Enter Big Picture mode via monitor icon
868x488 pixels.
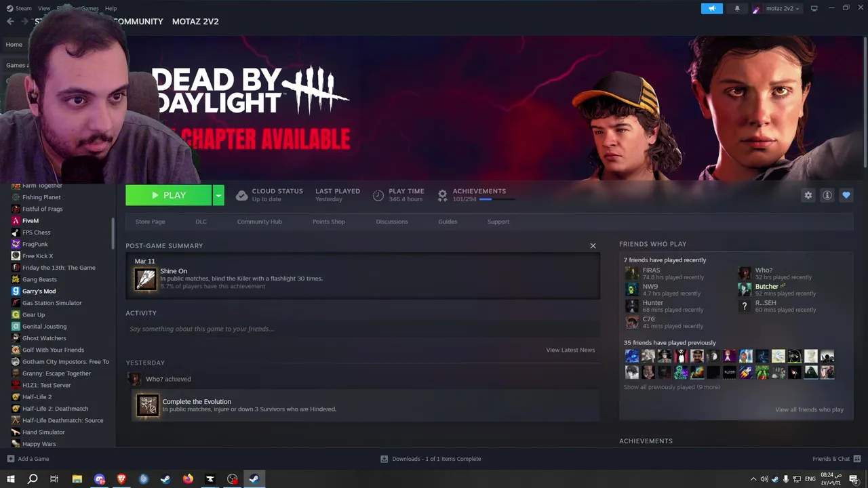pos(814,8)
